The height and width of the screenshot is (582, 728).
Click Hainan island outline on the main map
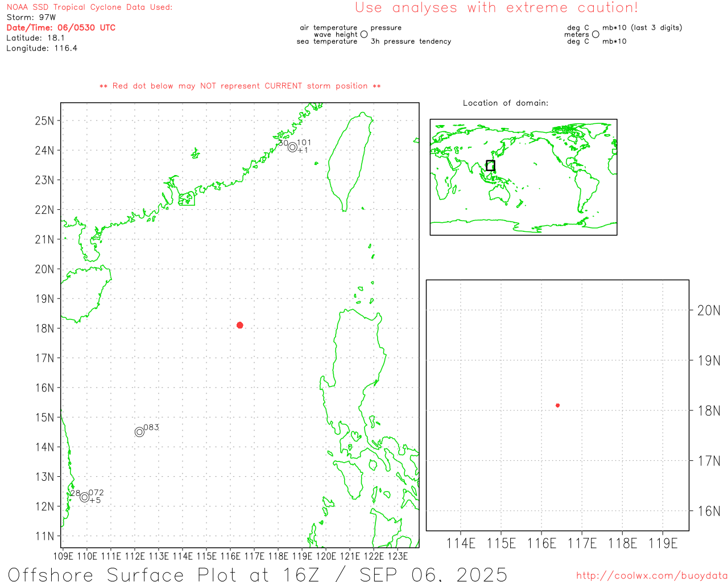[86, 294]
